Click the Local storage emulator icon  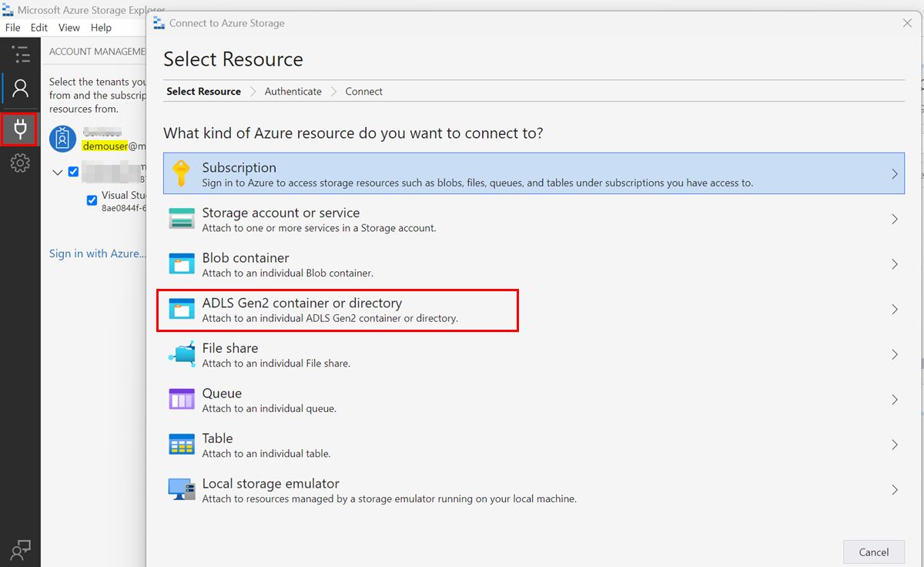(182, 489)
